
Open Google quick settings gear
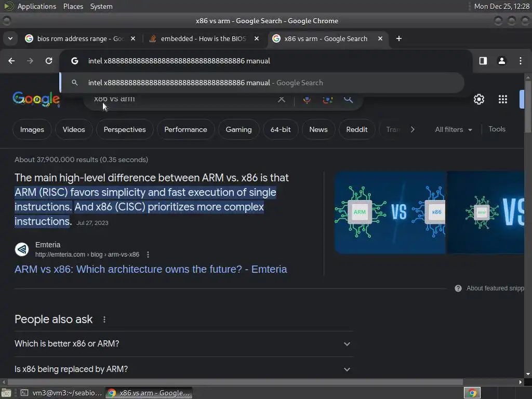pos(479,99)
